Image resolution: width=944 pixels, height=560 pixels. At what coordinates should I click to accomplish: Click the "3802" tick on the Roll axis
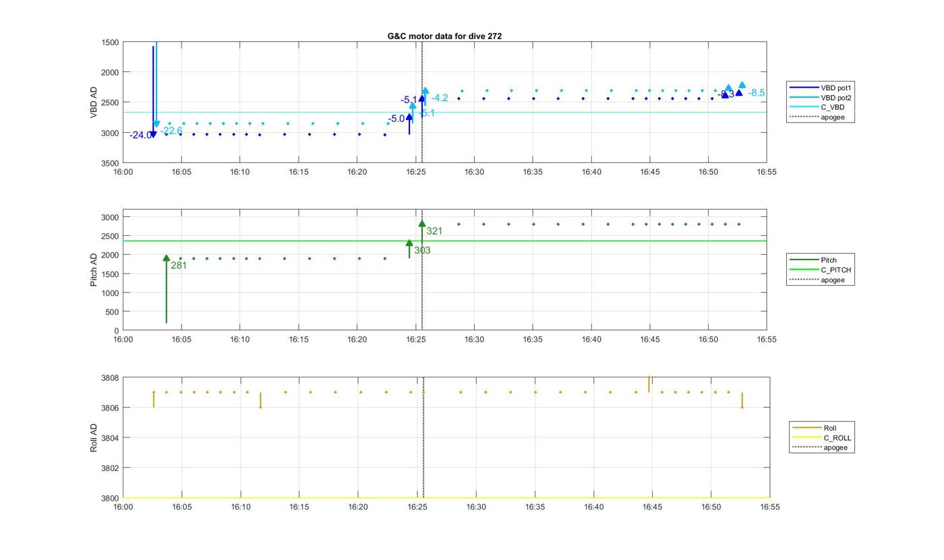[x=111, y=468]
